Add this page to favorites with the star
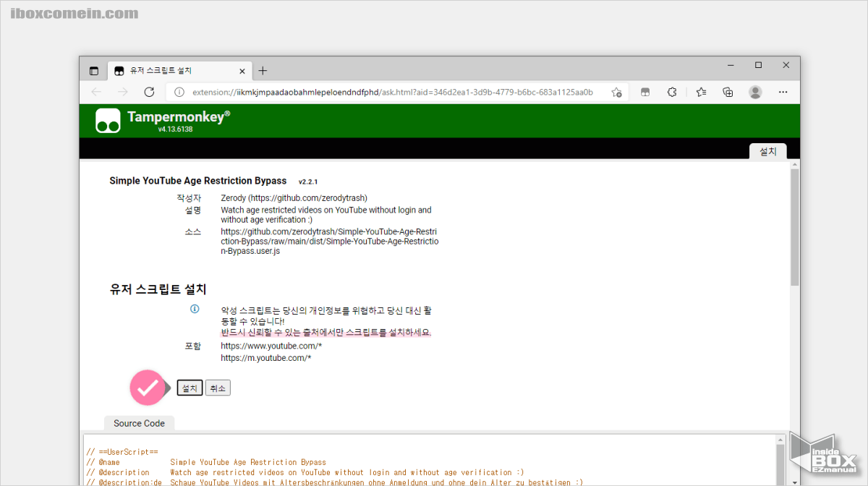Viewport: 868px width, 486px height. tap(617, 92)
